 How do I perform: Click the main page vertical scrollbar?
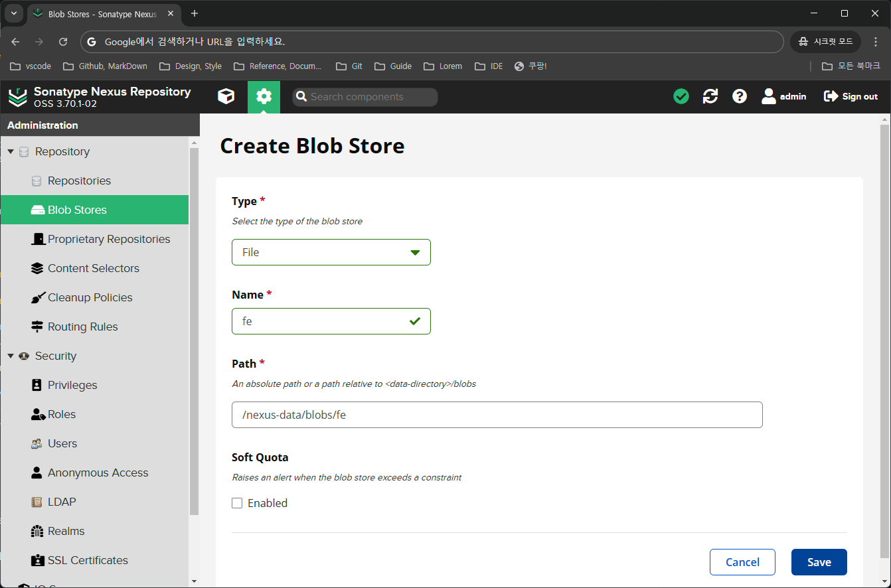884,342
